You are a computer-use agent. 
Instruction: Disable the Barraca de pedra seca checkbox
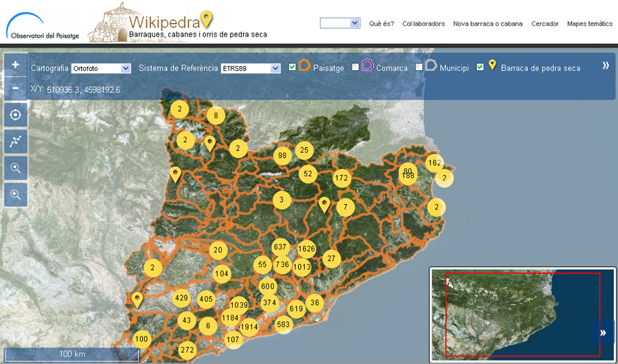pyautogui.click(x=480, y=67)
